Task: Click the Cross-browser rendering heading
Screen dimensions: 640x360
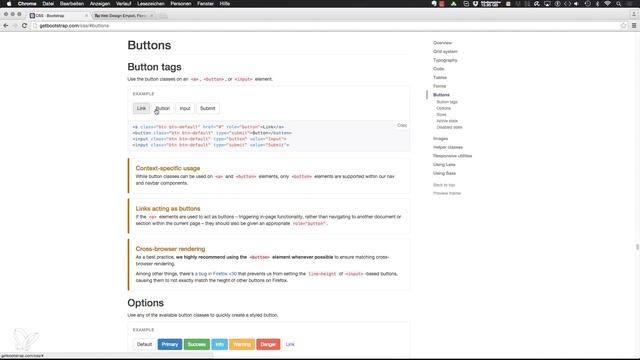Action: [x=170, y=249]
